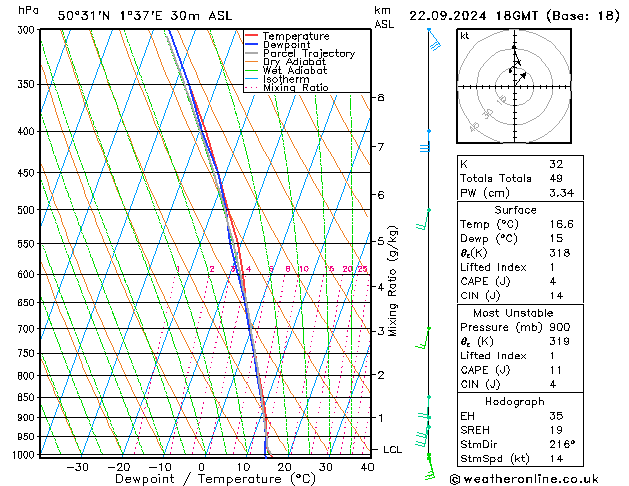Click the StmDir value 216°
Image resolution: width=629 pixels, height=486 pixels.
point(562,445)
